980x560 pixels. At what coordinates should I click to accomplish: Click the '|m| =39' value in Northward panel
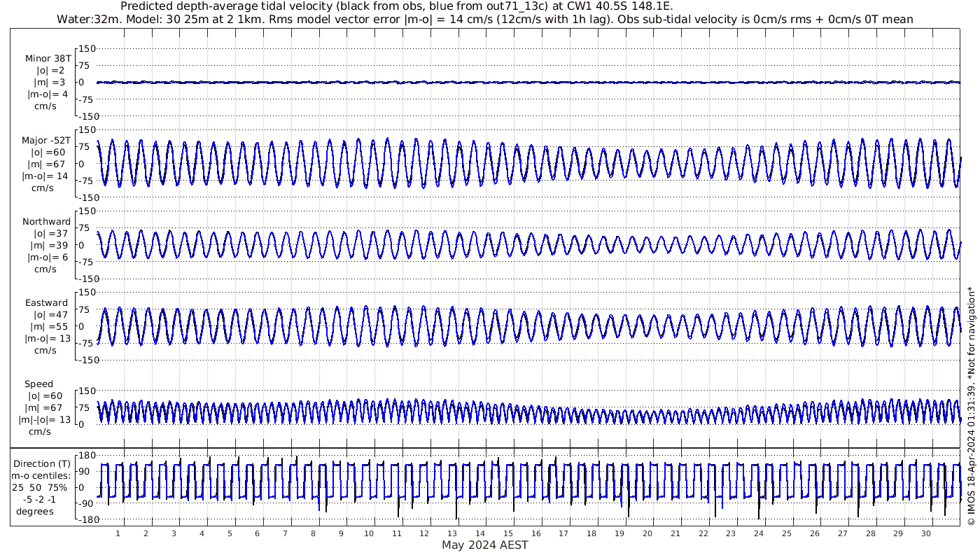tap(50, 246)
